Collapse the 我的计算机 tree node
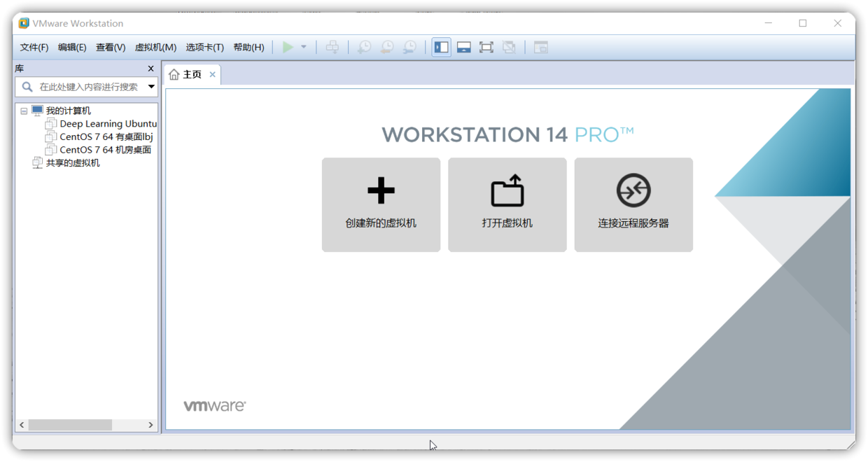This screenshot has width=868, height=462. pyautogui.click(x=24, y=110)
